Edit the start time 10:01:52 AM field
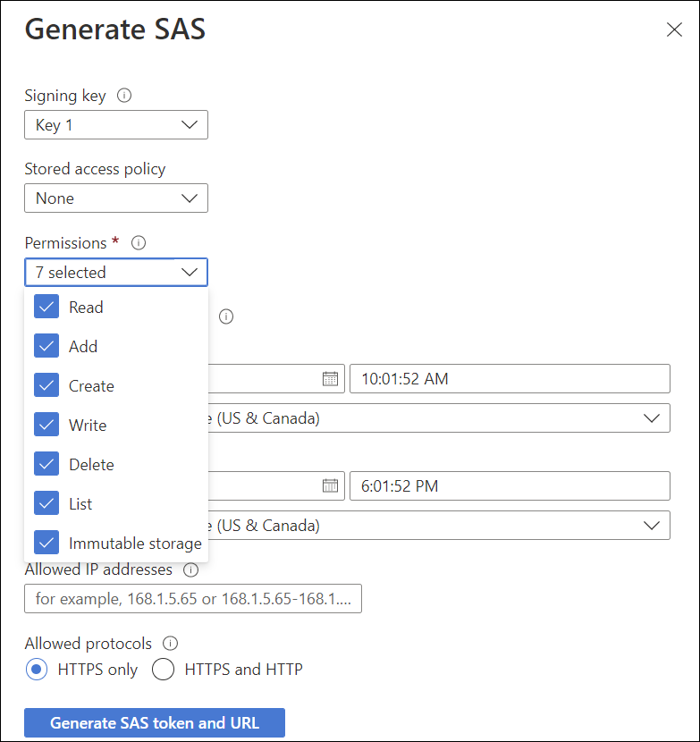This screenshot has width=700, height=742. (x=510, y=378)
